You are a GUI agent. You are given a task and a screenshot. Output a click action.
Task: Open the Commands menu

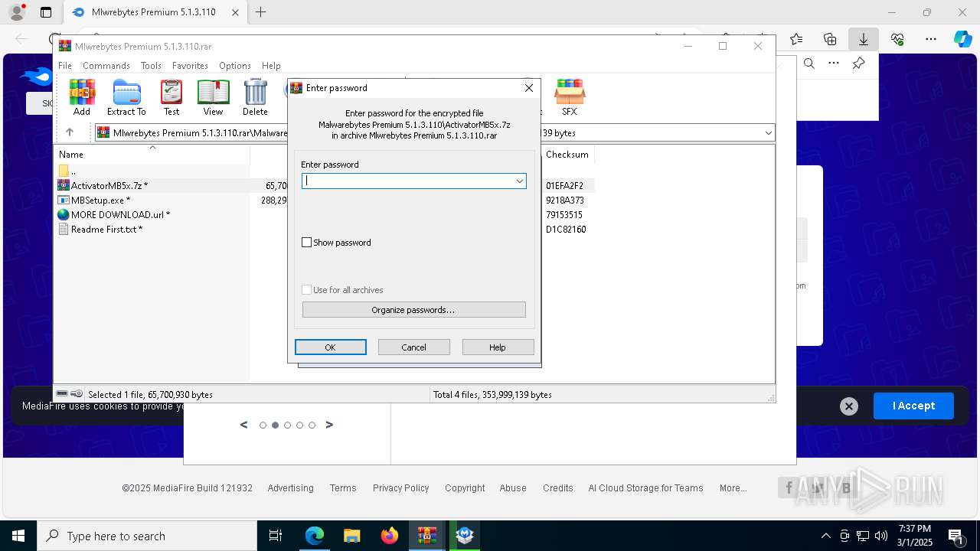pyautogui.click(x=106, y=66)
